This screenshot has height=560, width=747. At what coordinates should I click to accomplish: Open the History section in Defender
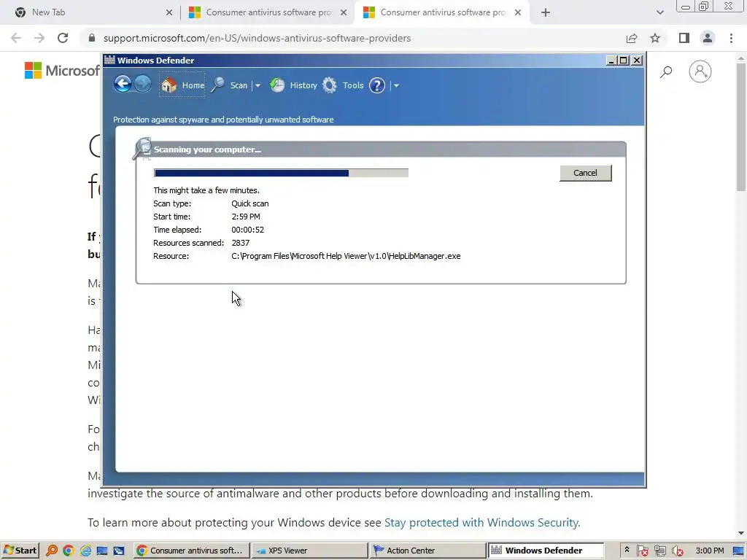293,85
